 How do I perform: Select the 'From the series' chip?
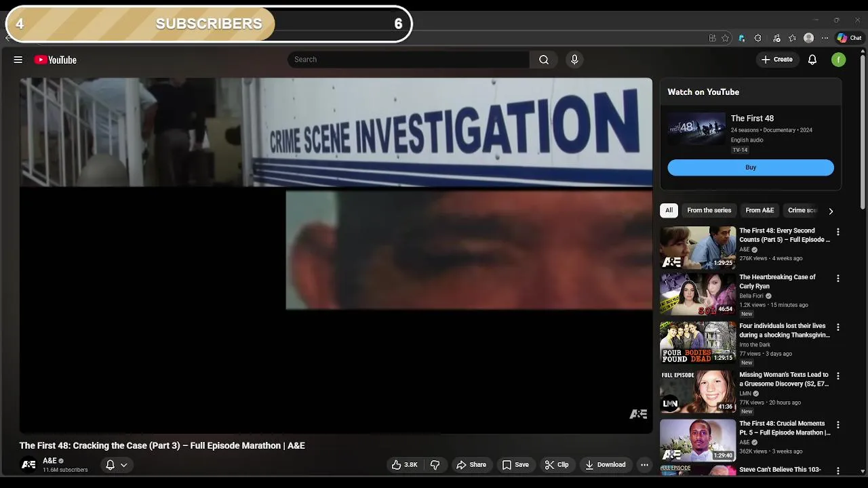click(x=709, y=210)
